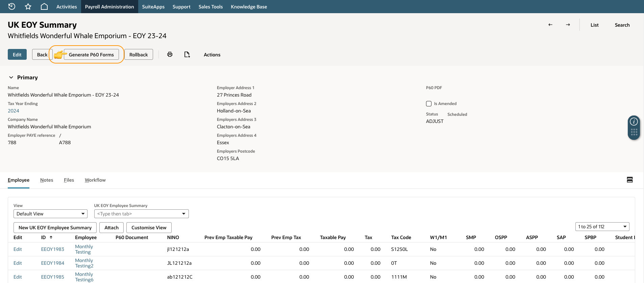
Task: Click the Generate P60 Forms button
Action: (91, 54)
